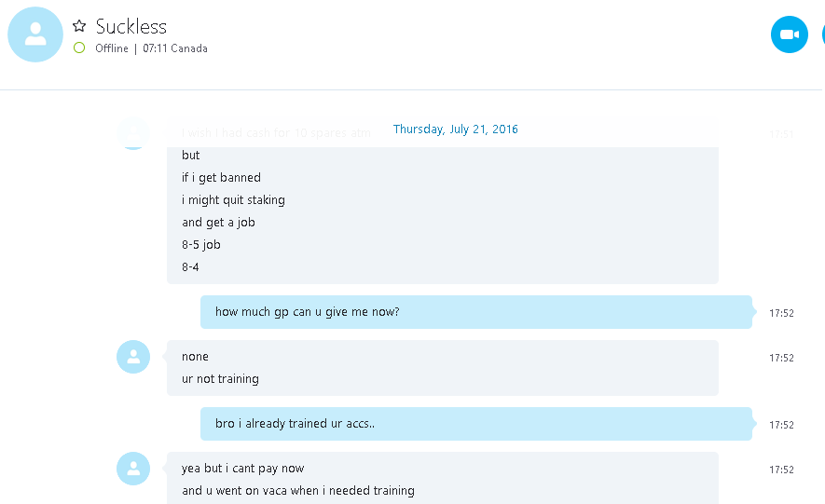Click the avatar beside the 'none' message

[133, 357]
